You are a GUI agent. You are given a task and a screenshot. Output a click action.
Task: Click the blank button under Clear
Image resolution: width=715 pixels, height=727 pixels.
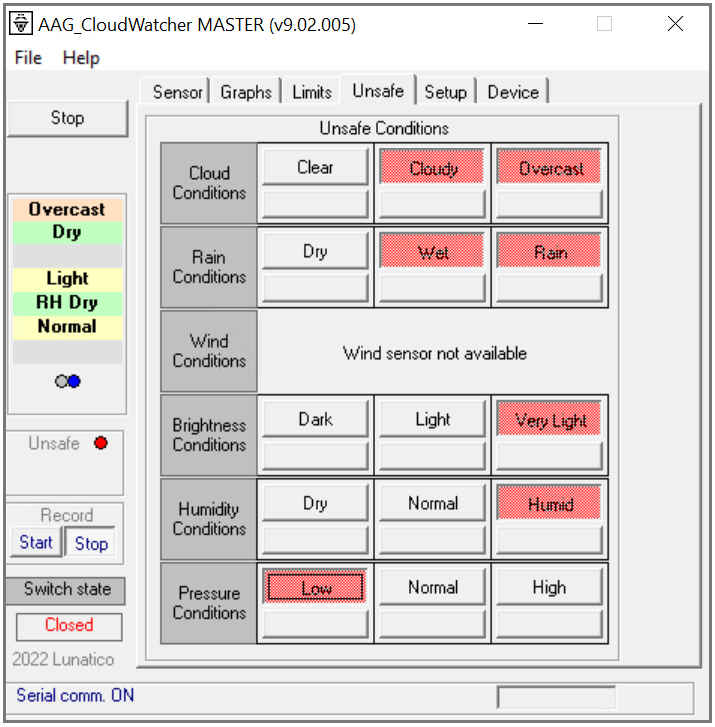coord(315,203)
